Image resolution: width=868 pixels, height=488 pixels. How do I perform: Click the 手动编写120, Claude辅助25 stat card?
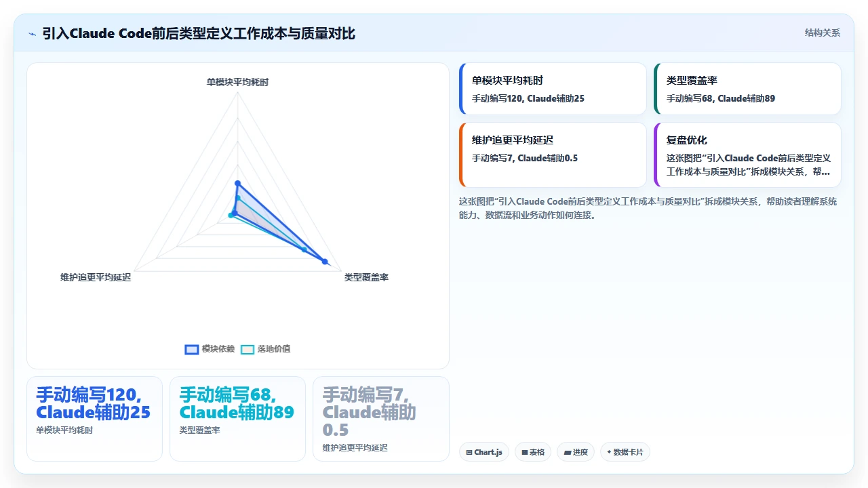(94, 419)
